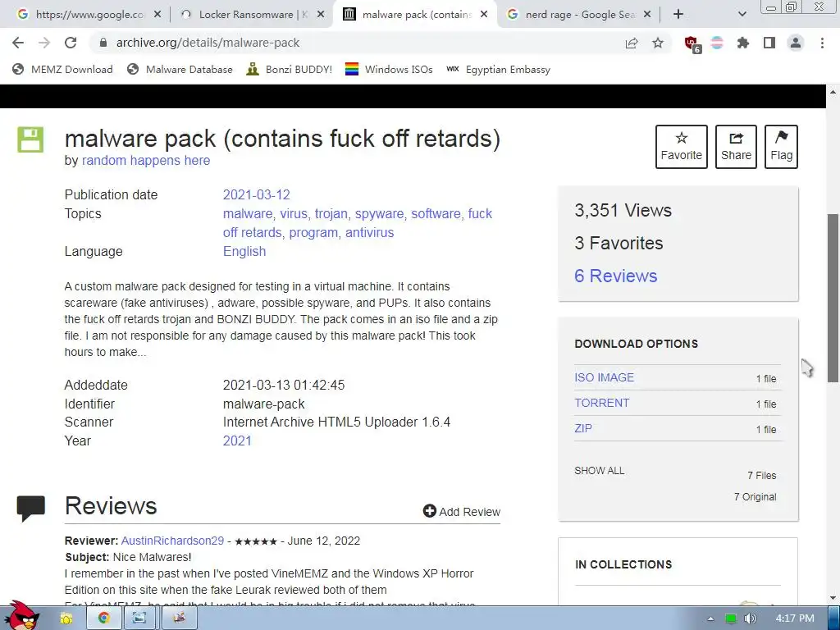Open the 2021-03-12 publication date link
Viewport: 840px width, 630px height.
(257, 194)
